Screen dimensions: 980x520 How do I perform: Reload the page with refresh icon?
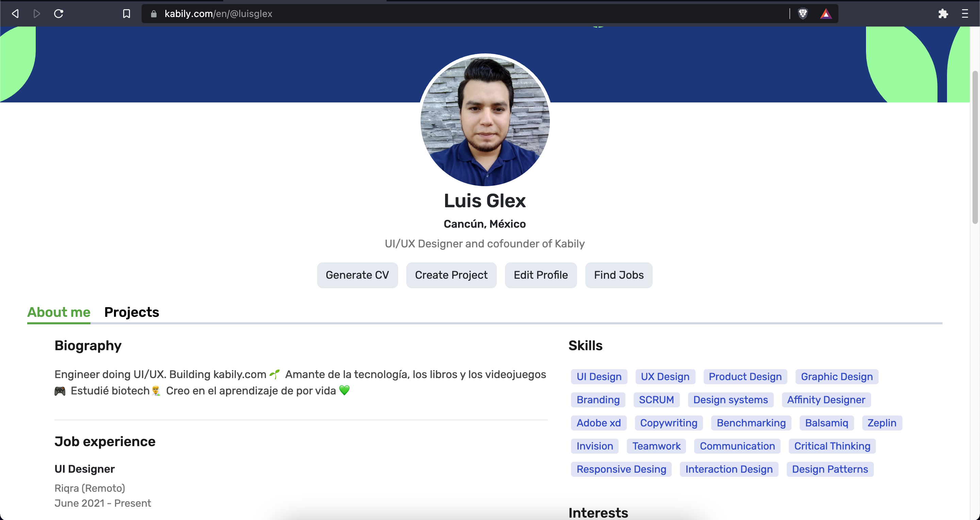[59, 14]
